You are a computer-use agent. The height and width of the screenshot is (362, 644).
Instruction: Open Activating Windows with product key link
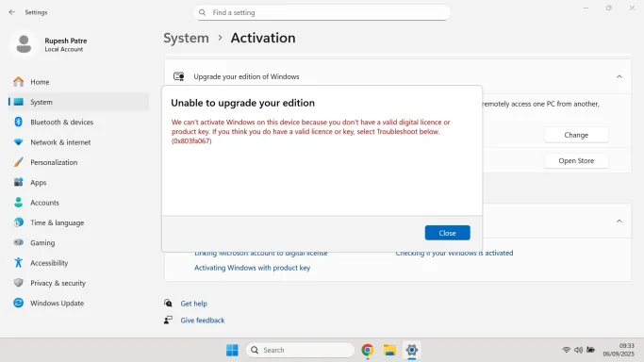point(252,268)
